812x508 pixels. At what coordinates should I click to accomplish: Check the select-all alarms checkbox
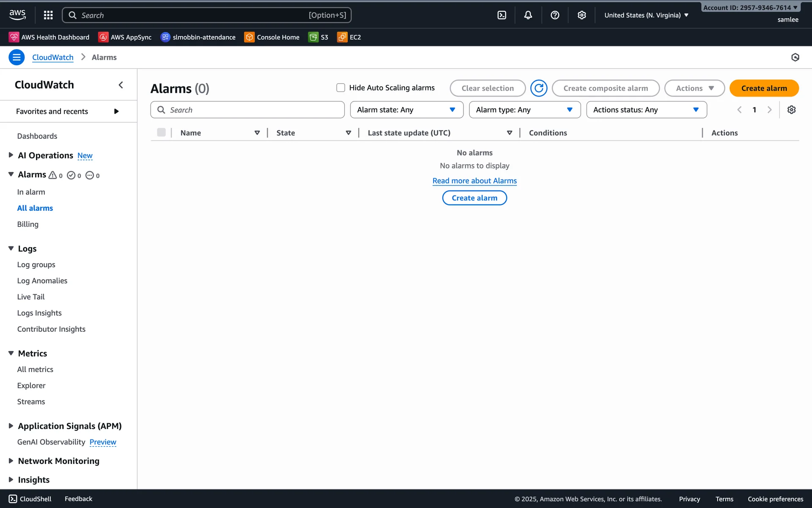coord(161,133)
